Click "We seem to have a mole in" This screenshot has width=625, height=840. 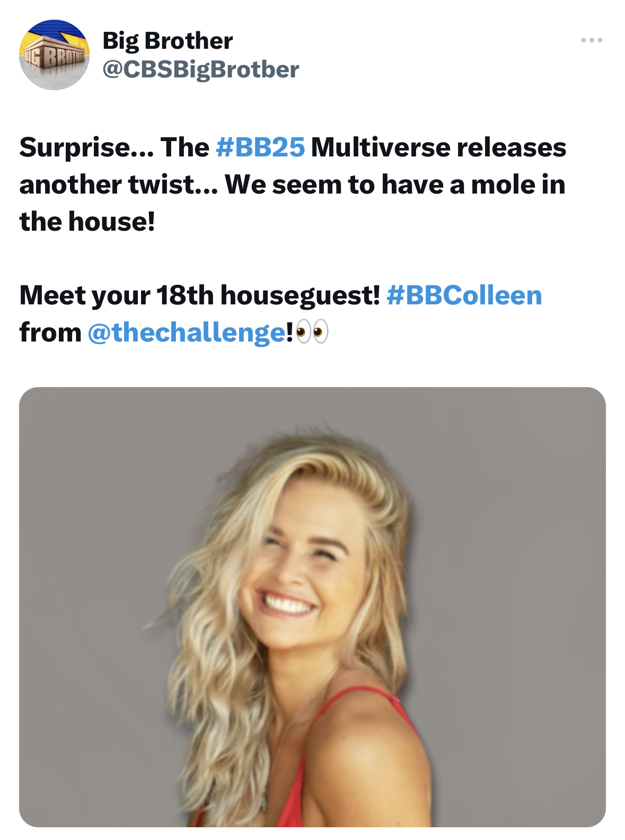click(x=395, y=184)
